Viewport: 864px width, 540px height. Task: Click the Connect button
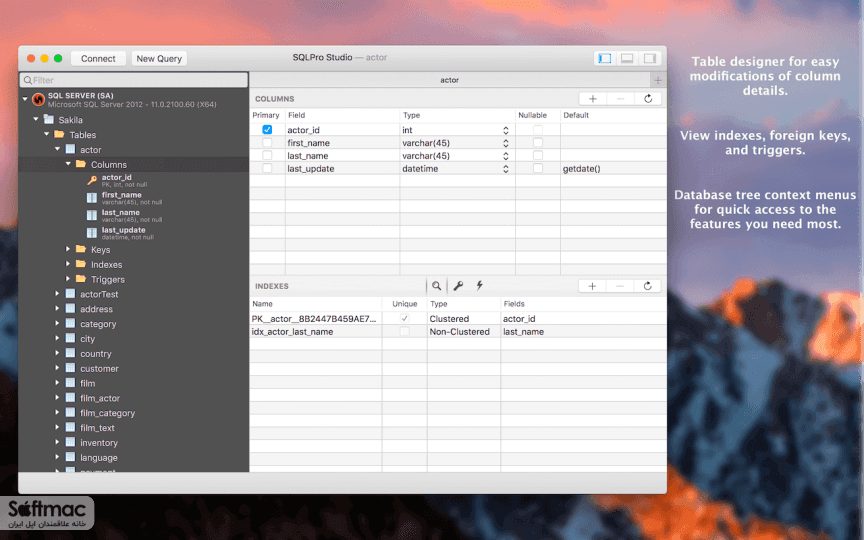click(98, 58)
